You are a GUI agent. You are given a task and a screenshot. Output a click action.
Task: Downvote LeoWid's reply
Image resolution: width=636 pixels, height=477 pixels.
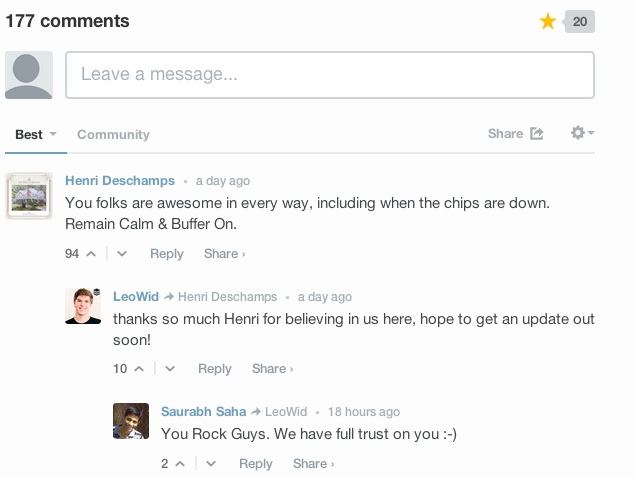pyautogui.click(x=170, y=369)
